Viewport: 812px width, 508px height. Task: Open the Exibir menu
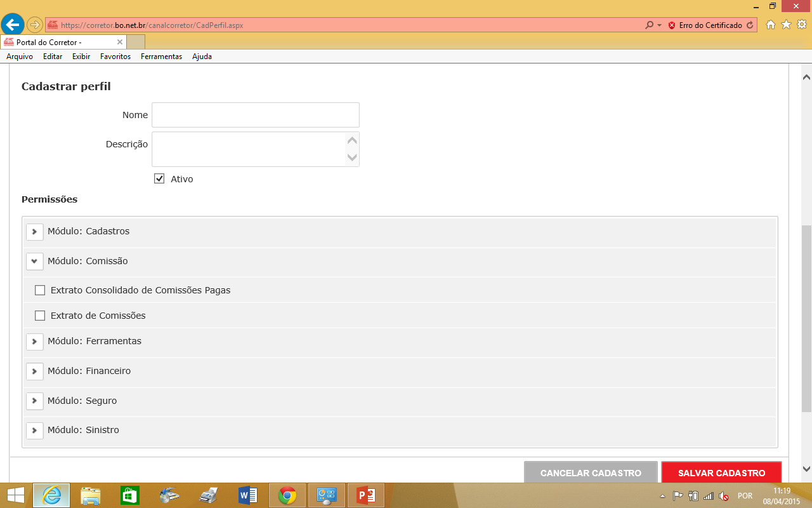[81, 57]
